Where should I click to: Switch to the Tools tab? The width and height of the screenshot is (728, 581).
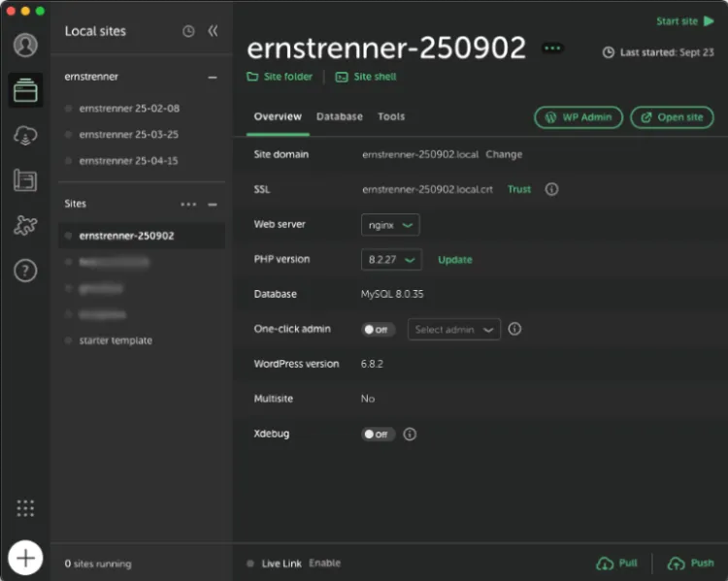[x=391, y=116]
